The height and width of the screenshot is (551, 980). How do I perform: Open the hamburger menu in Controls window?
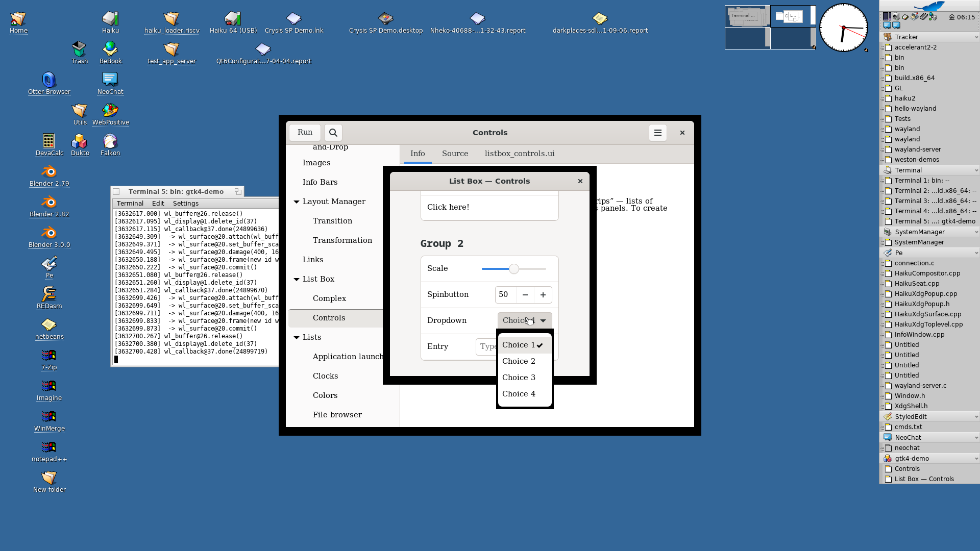point(657,133)
